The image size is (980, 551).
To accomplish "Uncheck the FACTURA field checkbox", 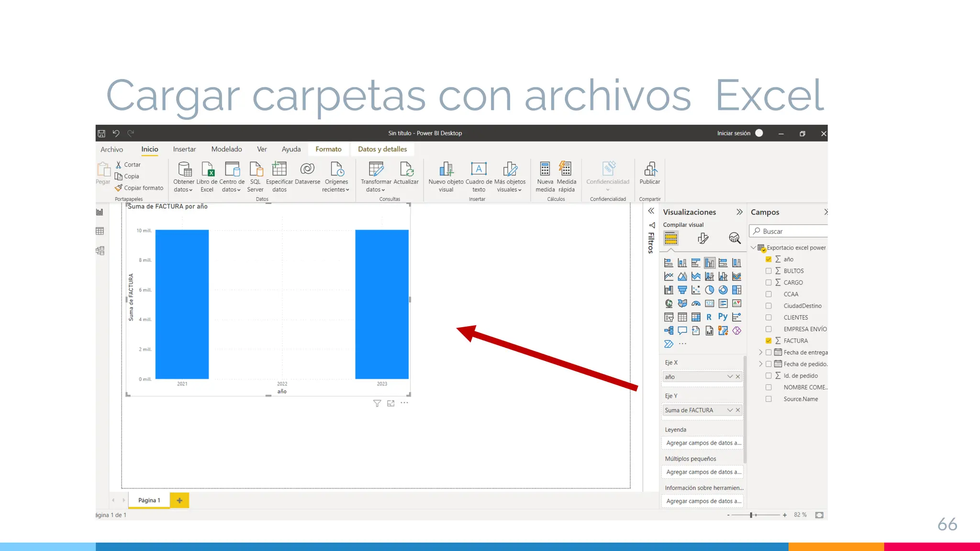I will click(x=768, y=341).
